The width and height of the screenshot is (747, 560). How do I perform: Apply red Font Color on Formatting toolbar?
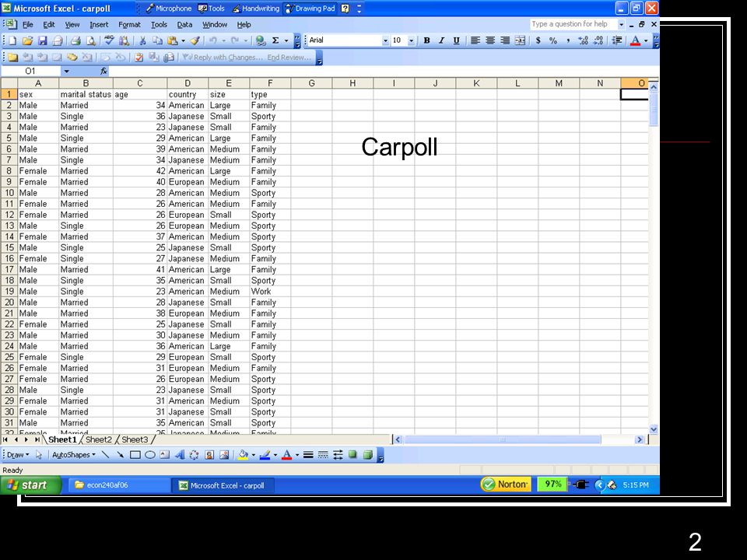click(x=635, y=41)
